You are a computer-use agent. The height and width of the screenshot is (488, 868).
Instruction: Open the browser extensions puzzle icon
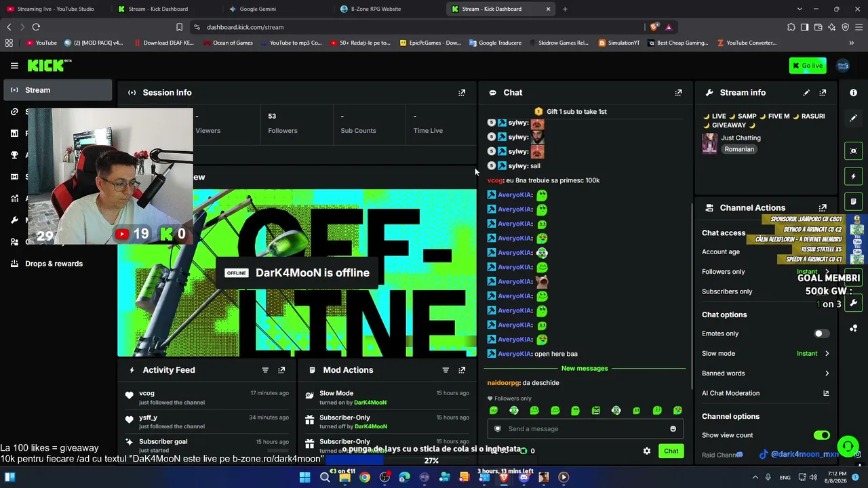coord(791,27)
